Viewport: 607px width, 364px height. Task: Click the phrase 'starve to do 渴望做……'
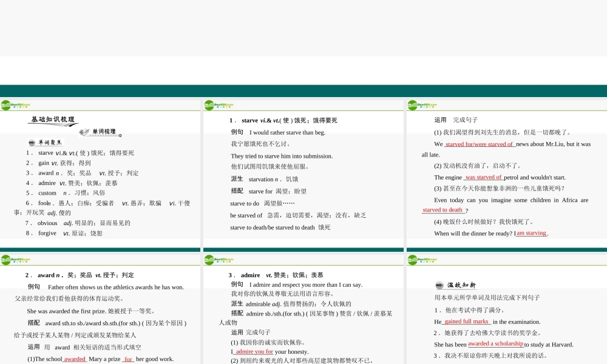tap(262, 203)
